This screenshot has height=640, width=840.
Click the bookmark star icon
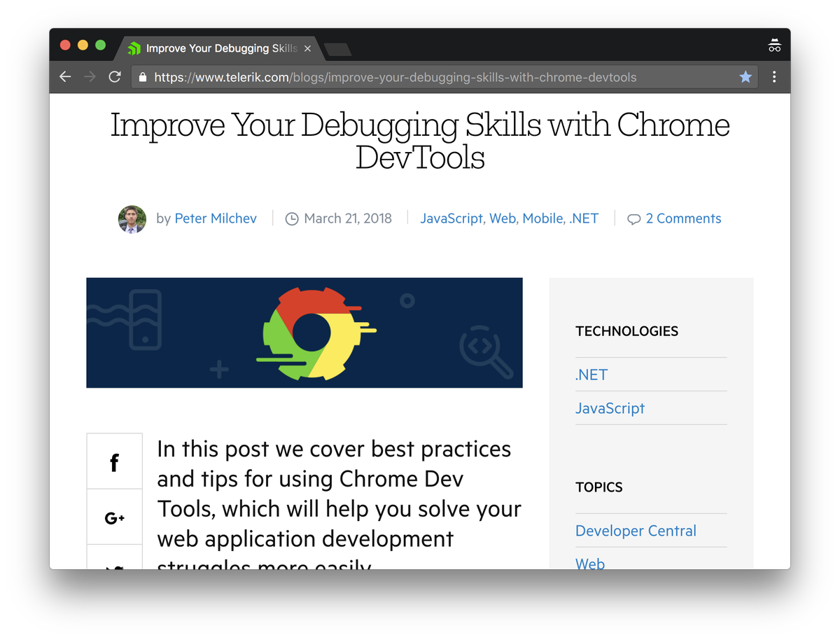point(745,77)
